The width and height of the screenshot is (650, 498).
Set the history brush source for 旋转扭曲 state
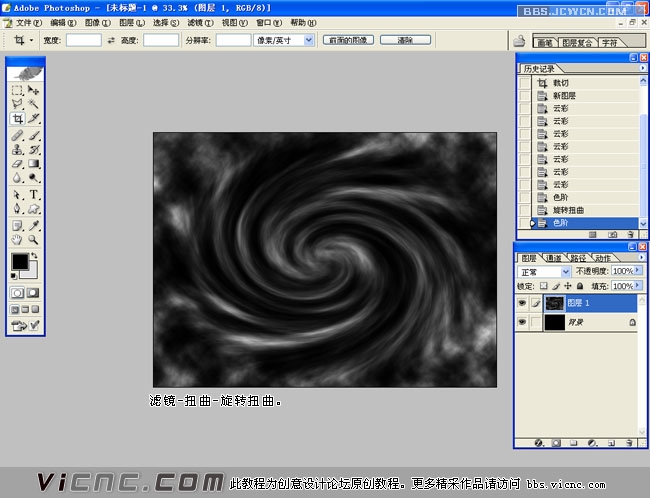click(525, 210)
